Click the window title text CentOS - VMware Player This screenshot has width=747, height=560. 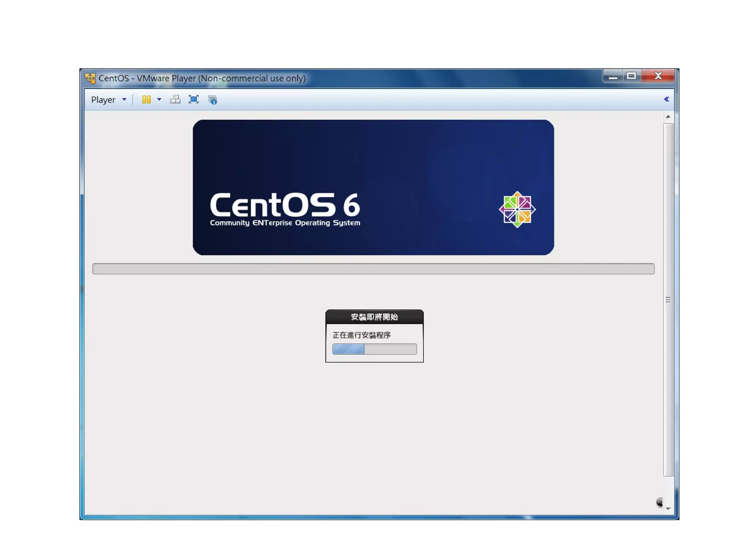click(202, 78)
